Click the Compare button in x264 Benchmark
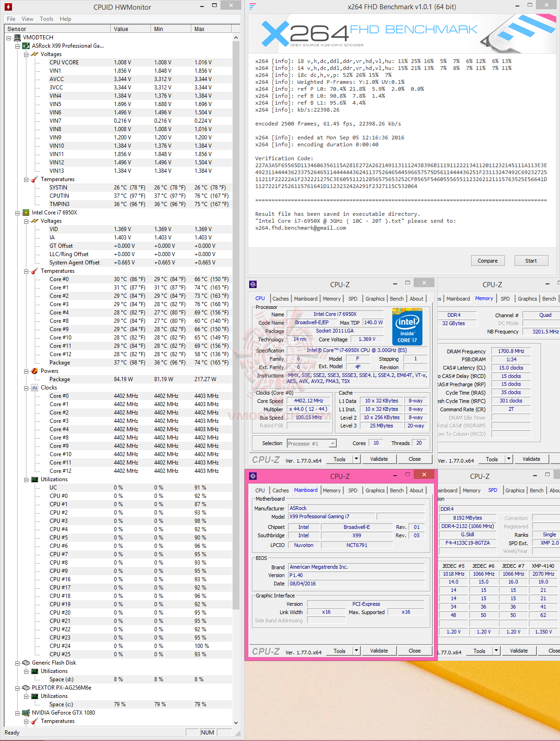This screenshot has width=560, height=741. click(488, 261)
